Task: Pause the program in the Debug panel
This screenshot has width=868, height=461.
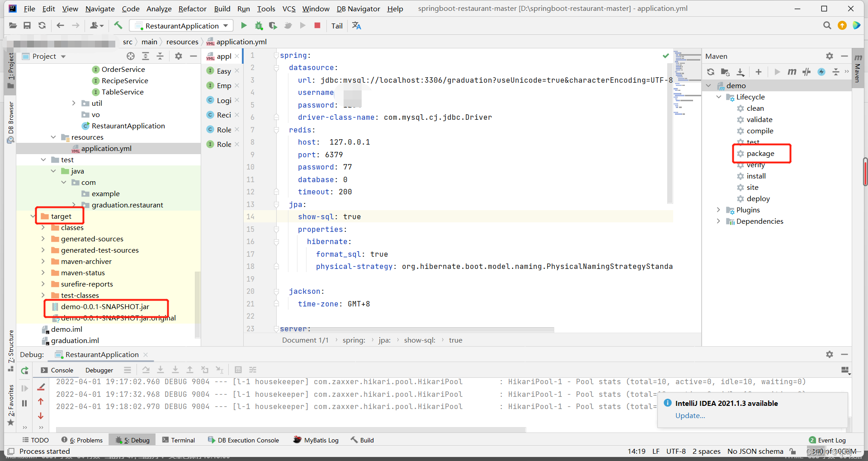Action: [x=25, y=403]
